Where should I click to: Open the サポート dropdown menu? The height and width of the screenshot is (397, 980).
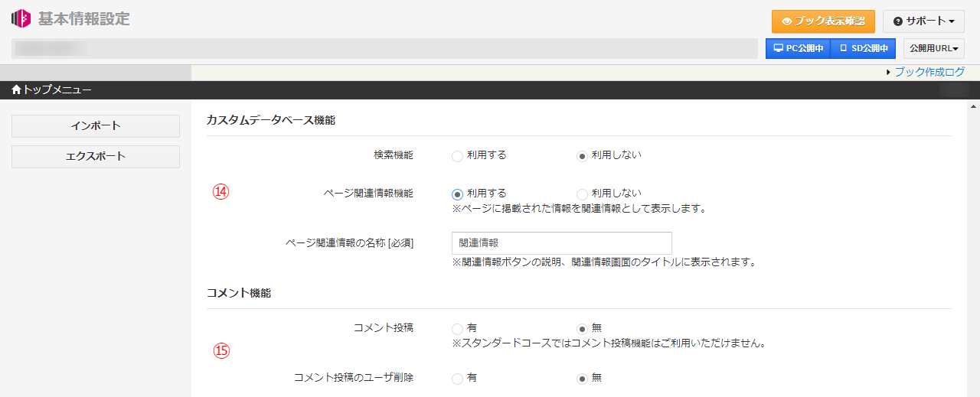click(x=923, y=21)
